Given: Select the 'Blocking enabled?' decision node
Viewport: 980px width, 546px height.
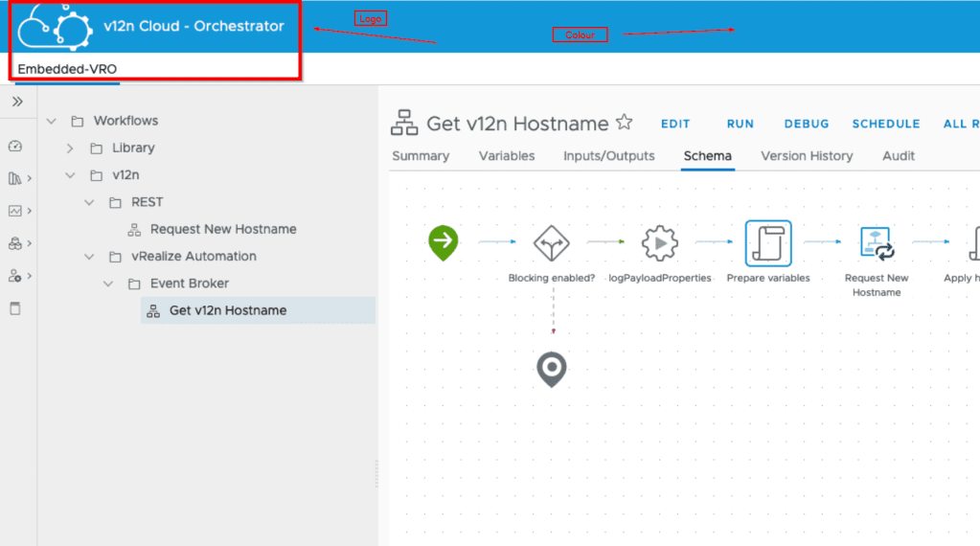Looking at the screenshot, I should coord(551,243).
